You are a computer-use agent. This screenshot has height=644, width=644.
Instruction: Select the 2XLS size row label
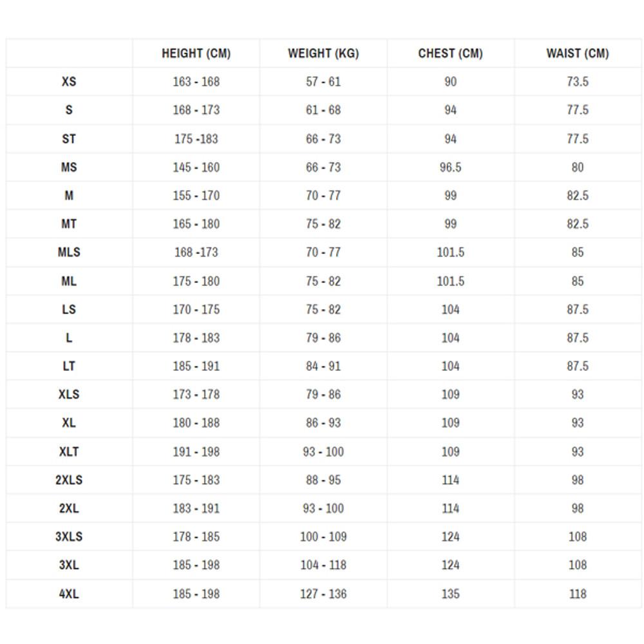point(69,480)
